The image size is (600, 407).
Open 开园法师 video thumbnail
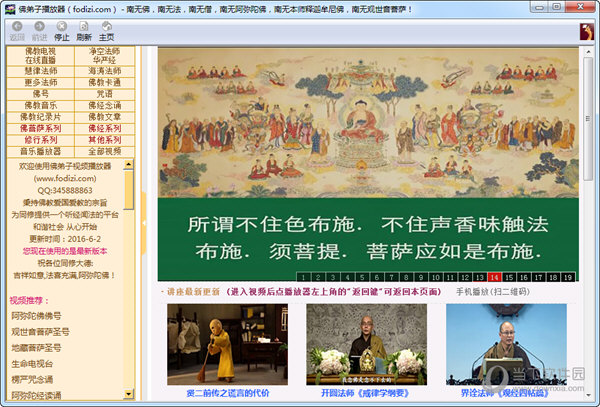pos(367,344)
